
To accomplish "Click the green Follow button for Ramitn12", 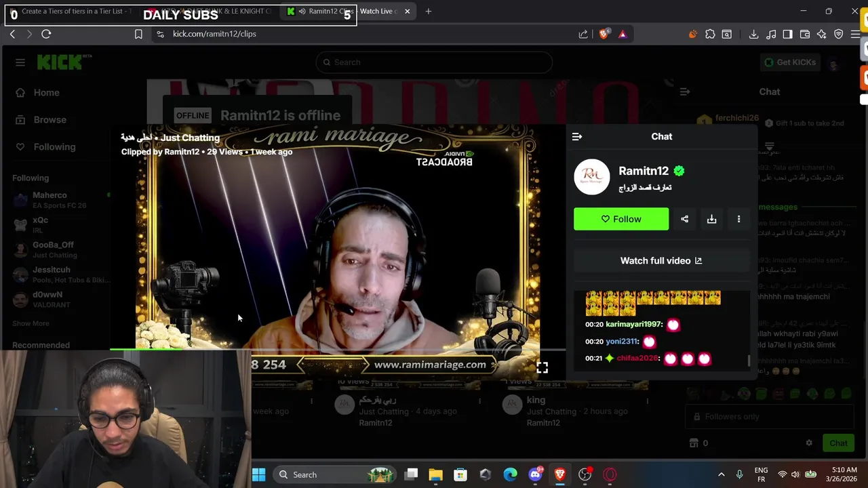I will (x=621, y=219).
